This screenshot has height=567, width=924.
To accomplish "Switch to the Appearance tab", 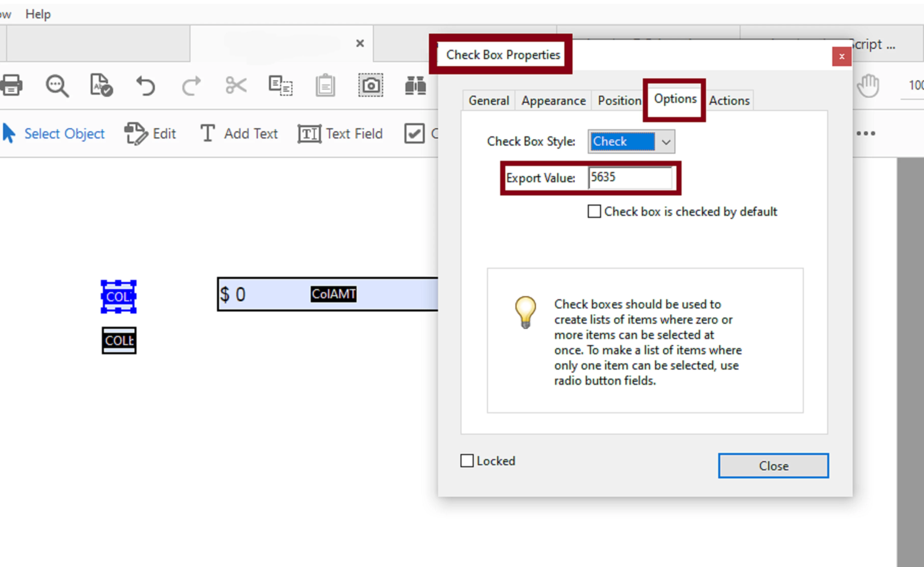I will [553, 101].
